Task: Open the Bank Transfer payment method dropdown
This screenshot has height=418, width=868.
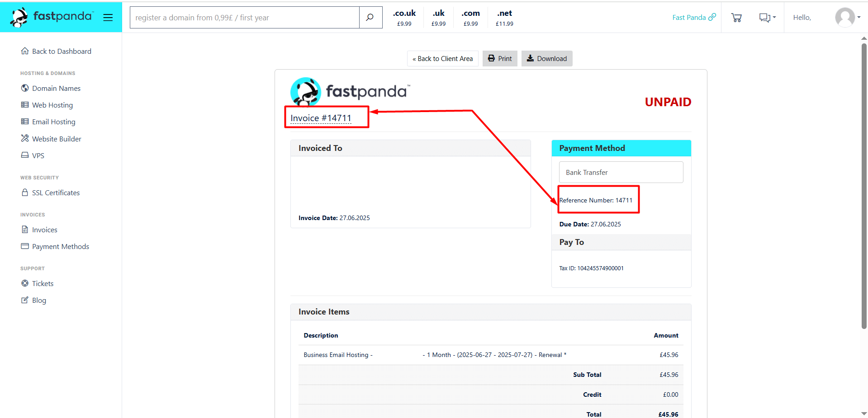Action: pyautogui.click(x=621, y=172)
